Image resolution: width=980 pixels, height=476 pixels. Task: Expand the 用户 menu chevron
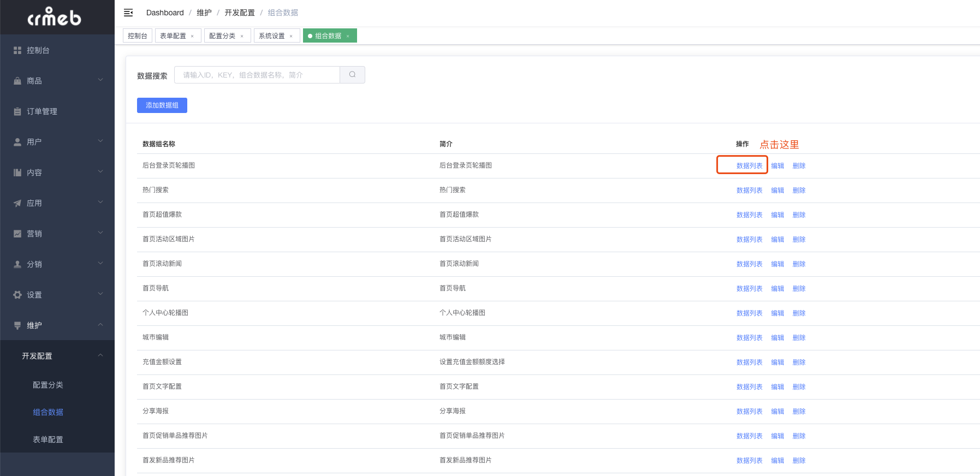(100, 141)
